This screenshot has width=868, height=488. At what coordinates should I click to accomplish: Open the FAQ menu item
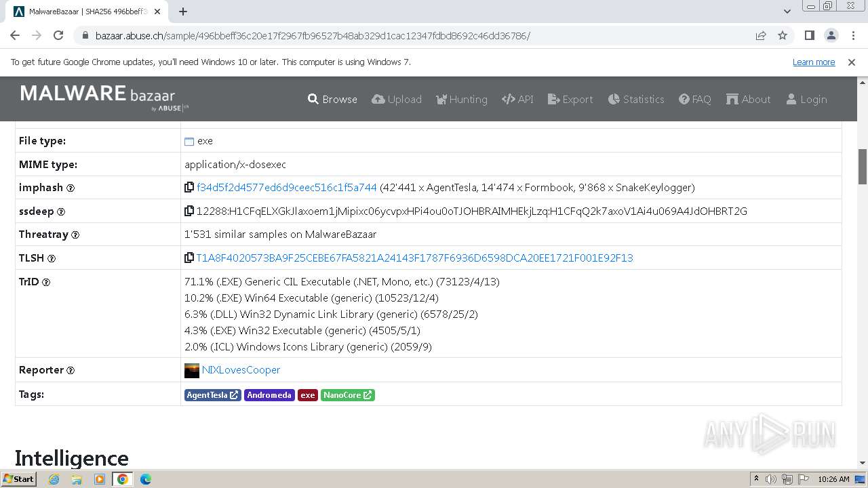[x=695, y=99]
